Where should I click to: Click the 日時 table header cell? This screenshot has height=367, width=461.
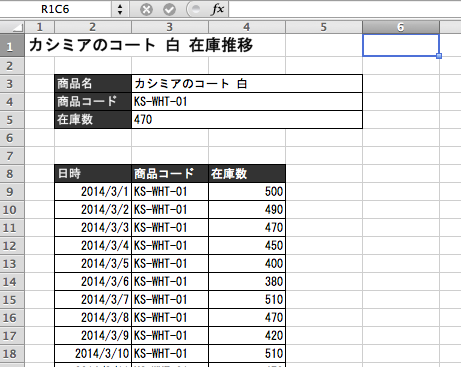coord(93,174)
